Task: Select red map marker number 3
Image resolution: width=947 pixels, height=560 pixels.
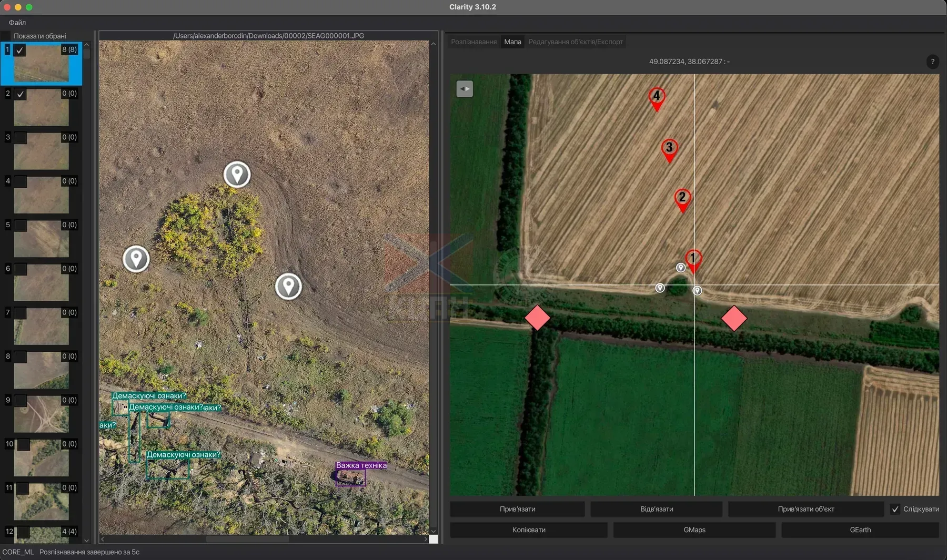Action: pyautogui.click(x=669, y=150)
